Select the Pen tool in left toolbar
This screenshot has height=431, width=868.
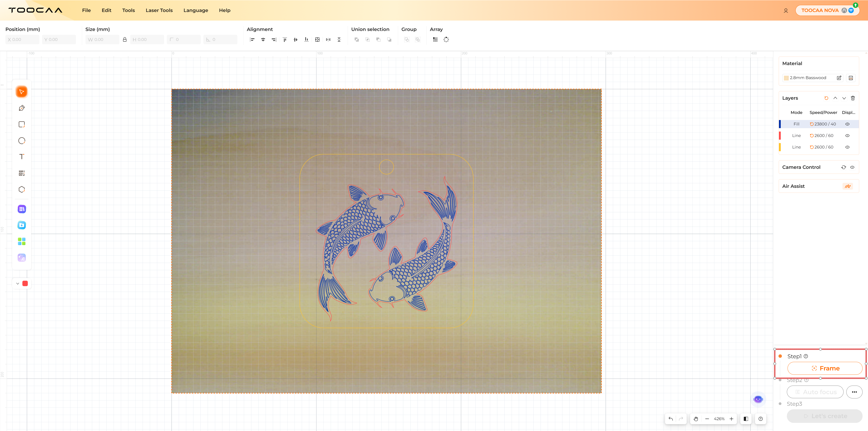[21, 108]
